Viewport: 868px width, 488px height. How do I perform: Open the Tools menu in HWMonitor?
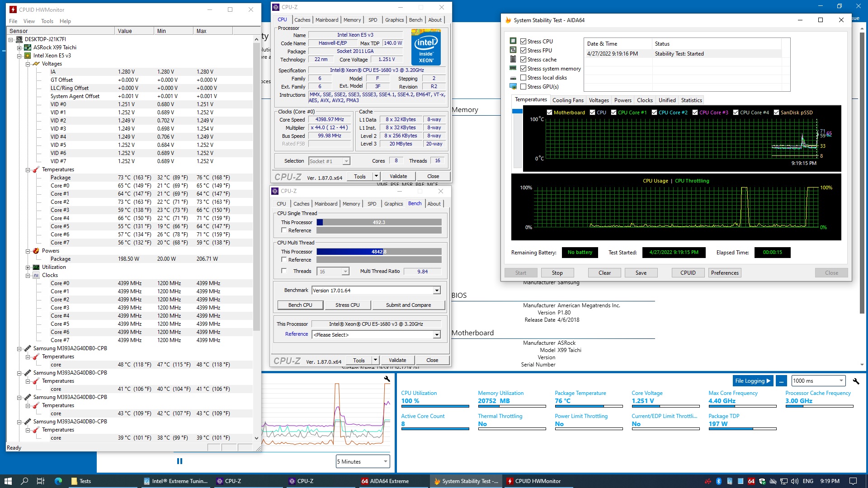(x=47, y=21)
